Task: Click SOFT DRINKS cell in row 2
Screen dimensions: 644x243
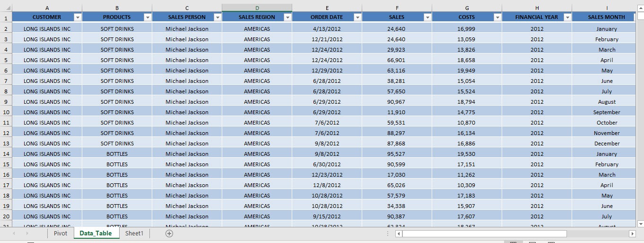Action: click(x=117, y=29)
